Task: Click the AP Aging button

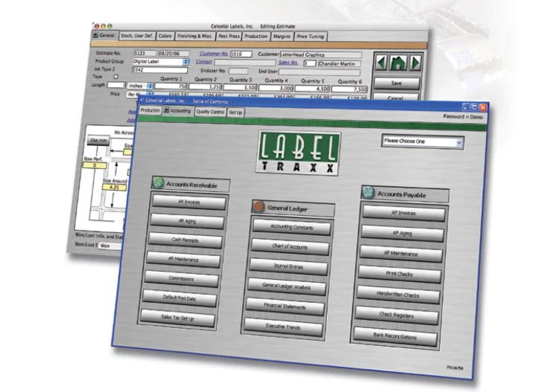Action: [x=402, y=234]
